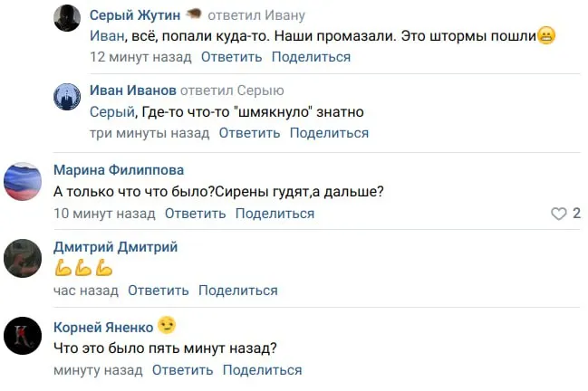Click Дмитрий Дмитрий's avatar picture
588x391 pixels.
click(x=23, y=258)
